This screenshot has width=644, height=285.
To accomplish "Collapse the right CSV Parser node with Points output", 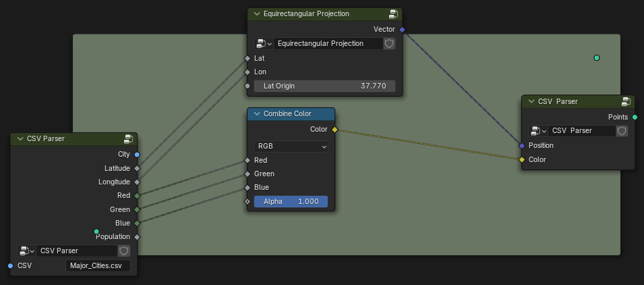I will click(531, 101).
